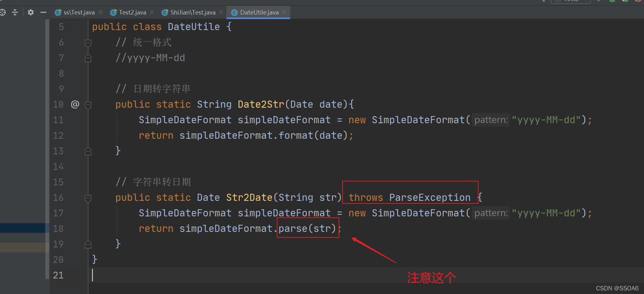Click the public keyword on line 5
This screenshot has height=294, width=644.
pos(109,27)
